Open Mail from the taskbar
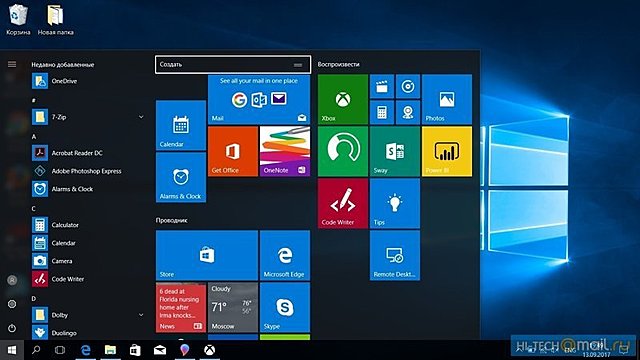 coord(160,350)
